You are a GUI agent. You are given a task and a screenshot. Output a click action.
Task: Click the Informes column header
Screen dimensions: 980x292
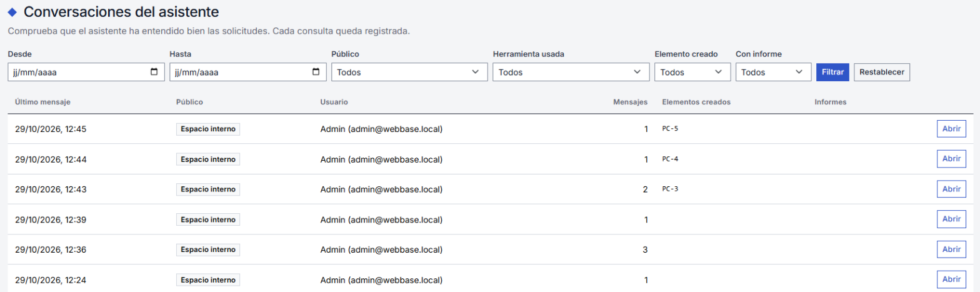pos(831,101)
